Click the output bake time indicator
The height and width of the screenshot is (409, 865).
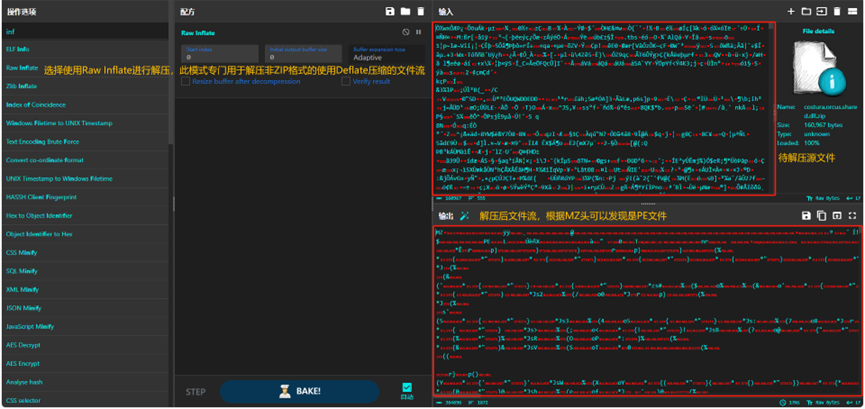coord(790,402)
